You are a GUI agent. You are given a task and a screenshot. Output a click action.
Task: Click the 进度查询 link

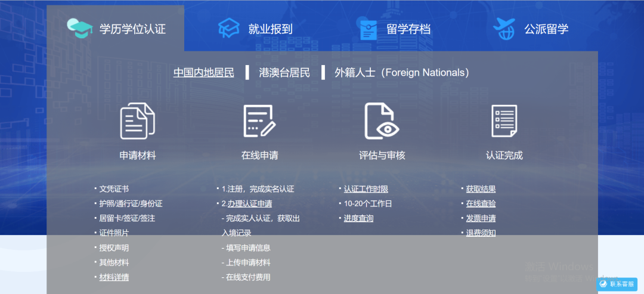[358, 218]
